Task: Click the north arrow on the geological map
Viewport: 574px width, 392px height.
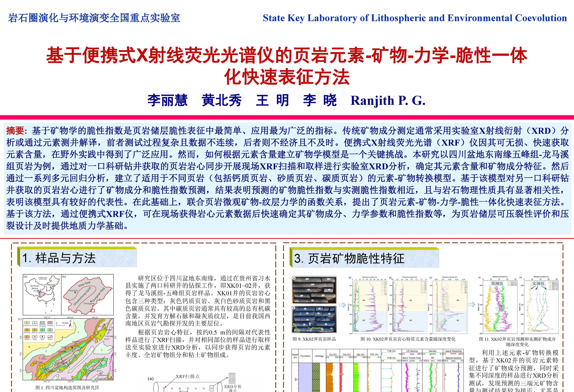Action: pos(71,325)
